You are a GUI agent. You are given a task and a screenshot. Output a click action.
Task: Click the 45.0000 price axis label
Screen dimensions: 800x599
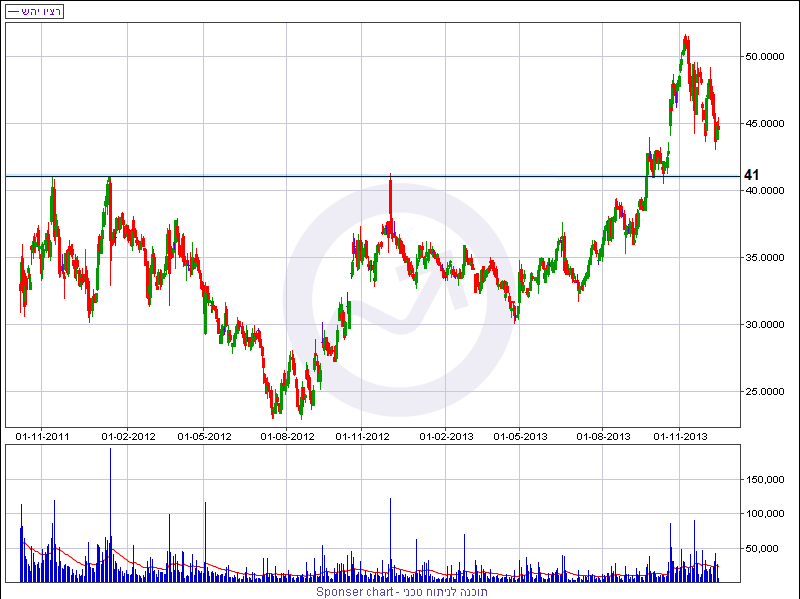point(764,123)
